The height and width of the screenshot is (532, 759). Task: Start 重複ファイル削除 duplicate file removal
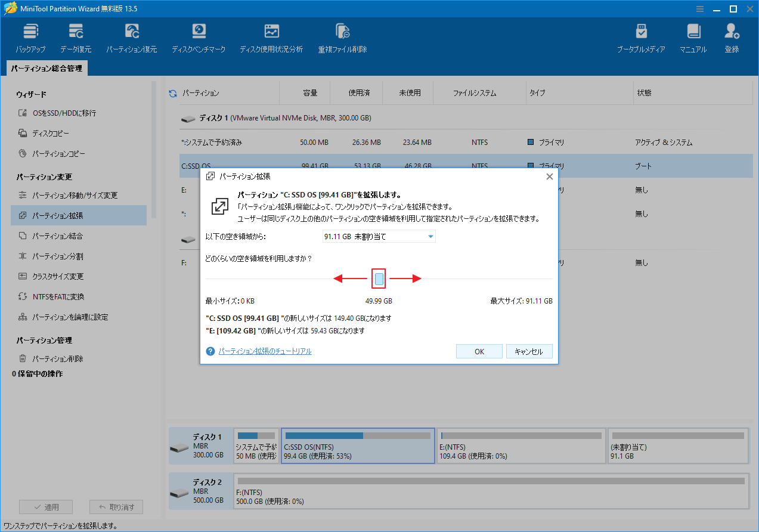coord(342,36)
